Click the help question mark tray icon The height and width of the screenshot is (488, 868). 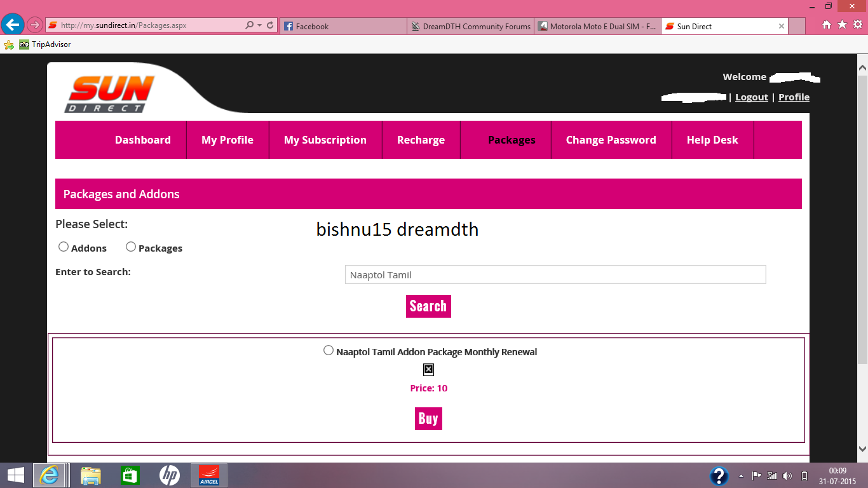pos(719,476)
